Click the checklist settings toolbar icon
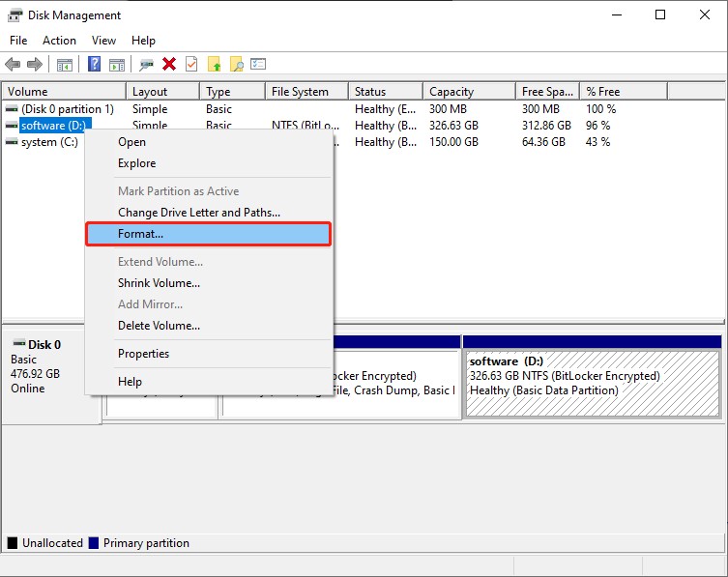Image resolution: width=728 pixels, height=577 pixels. coord(258,65)
